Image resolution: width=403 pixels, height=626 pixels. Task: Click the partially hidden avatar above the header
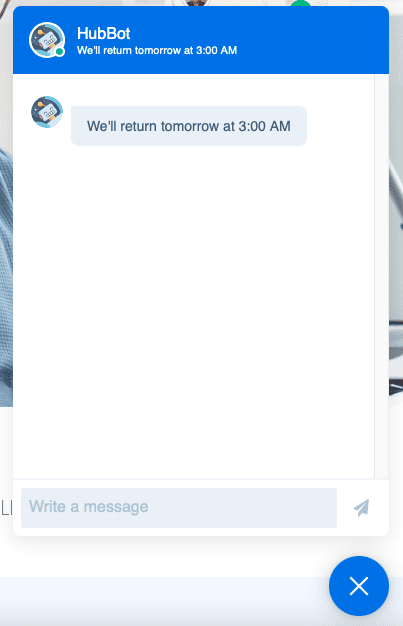pos(196,3)
